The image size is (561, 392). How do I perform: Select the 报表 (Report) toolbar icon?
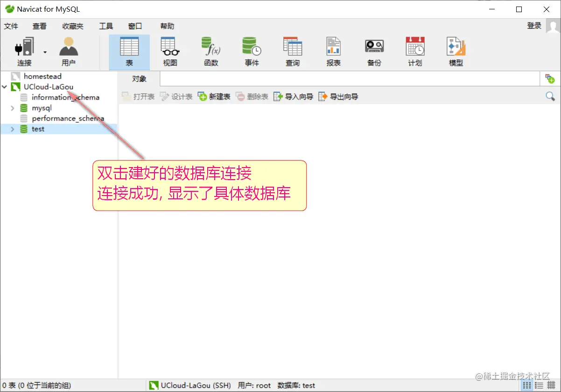333,52
